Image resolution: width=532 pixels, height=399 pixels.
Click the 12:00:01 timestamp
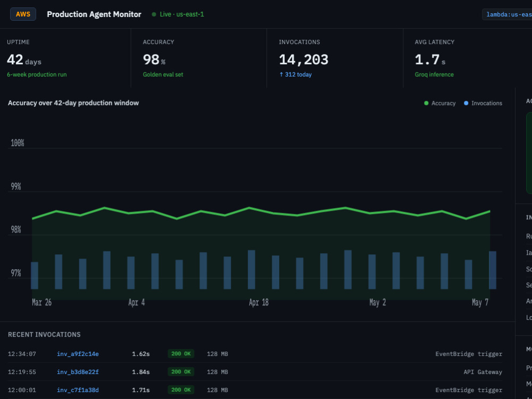[x=22, y=390]
